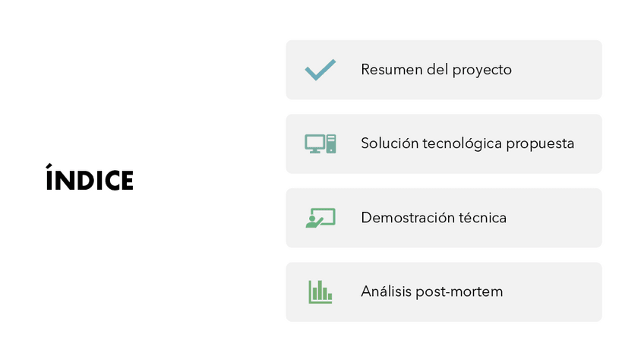Click the checkmark icon beside Resumen del proyecto
This screenshot has width=644, height=362.
click(x=320, y=70)
